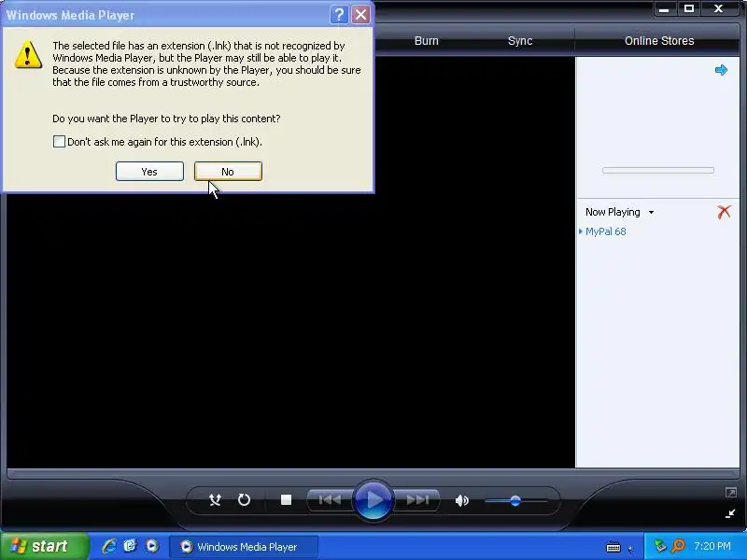This screenshot has width=747, height=560.
Task: Click the network tray icon
Action: pos(660,546)
